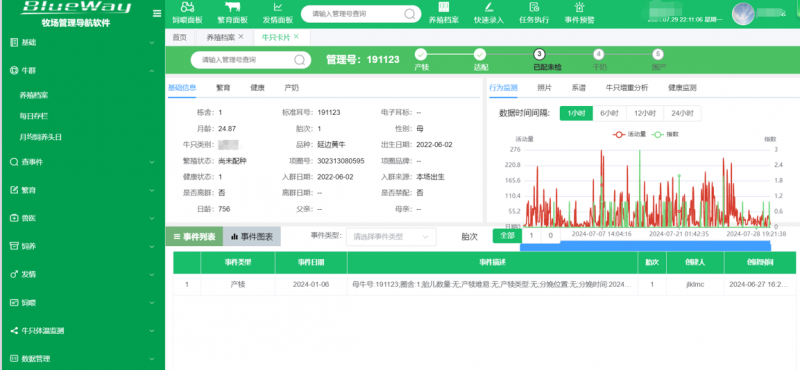
Task: Expand the 发情 sidebar chevron
Action: [x=152, y=275]
